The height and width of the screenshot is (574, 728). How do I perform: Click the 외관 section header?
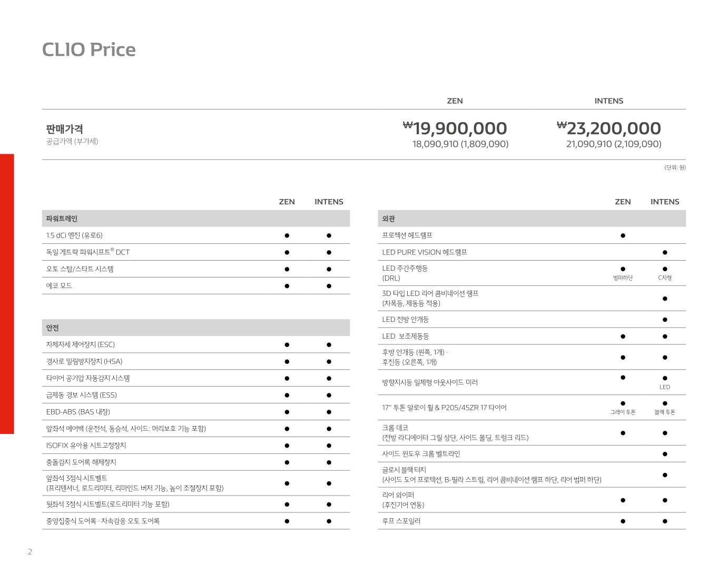coord(389,219)
